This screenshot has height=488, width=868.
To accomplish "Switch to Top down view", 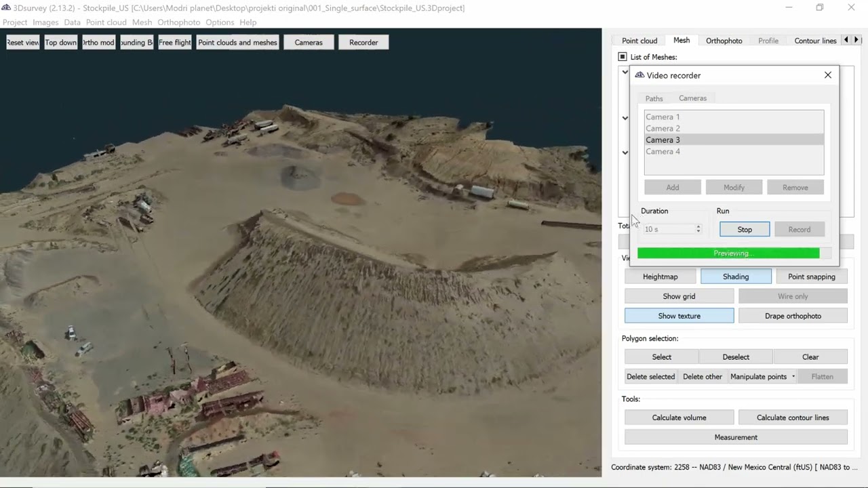I will tap(60, 42).
